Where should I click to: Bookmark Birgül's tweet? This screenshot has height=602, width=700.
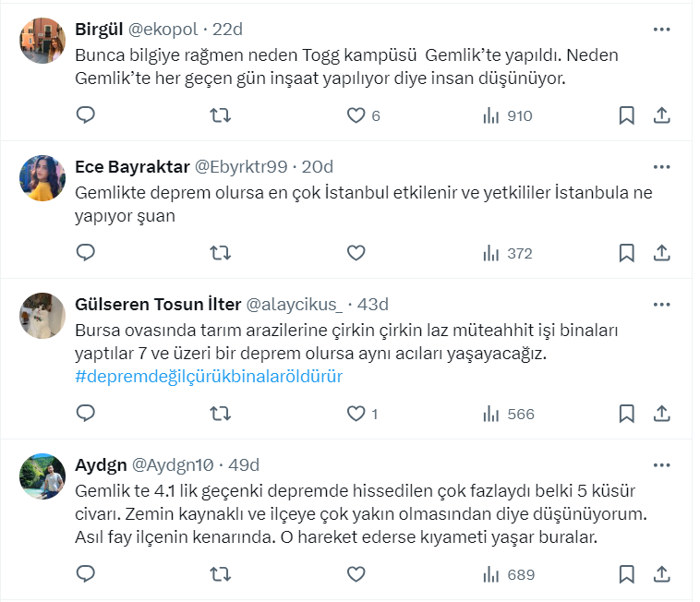[626, 115]
